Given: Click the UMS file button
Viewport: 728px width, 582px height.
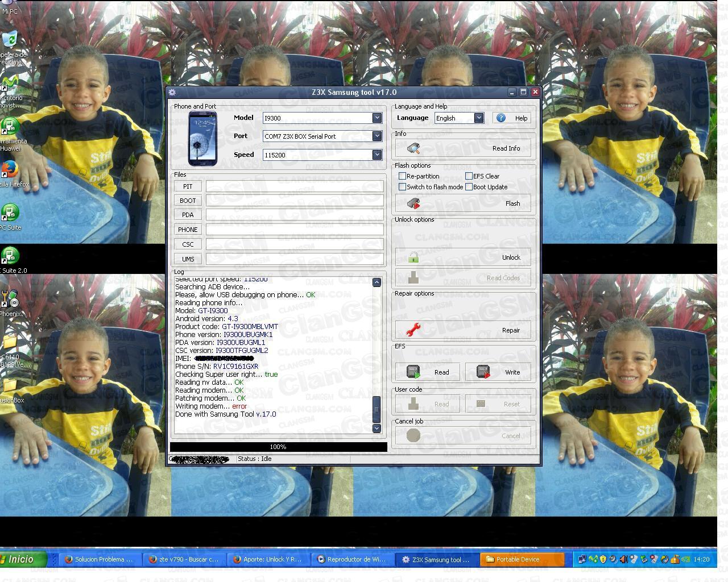Looking at the screenshot, I should (188, 259).
